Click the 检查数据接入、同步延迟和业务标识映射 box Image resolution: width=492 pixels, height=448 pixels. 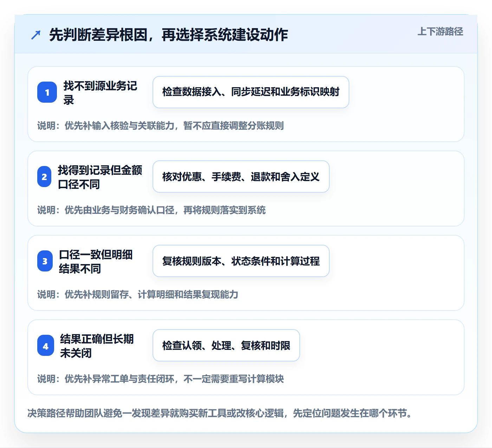(251, 92)
